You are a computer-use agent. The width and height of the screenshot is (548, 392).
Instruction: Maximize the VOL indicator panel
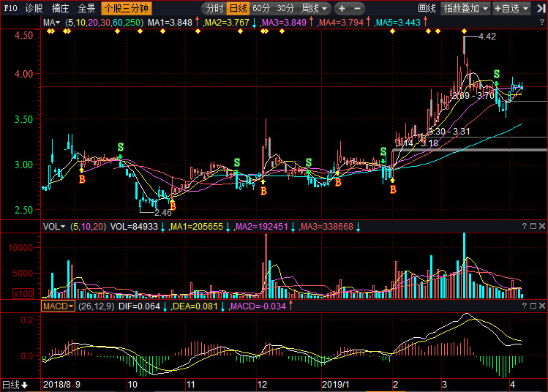pyautogui.click(x=533, y=227)
